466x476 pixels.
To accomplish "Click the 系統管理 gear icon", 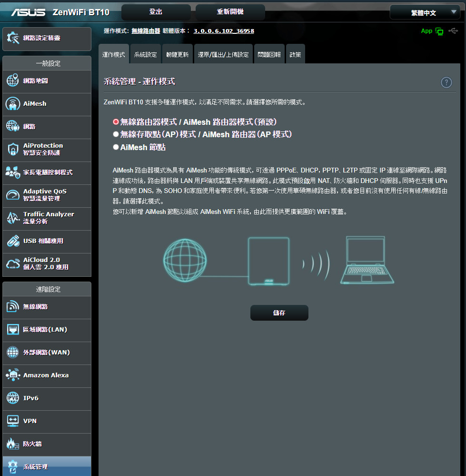I will click(13, 466).
